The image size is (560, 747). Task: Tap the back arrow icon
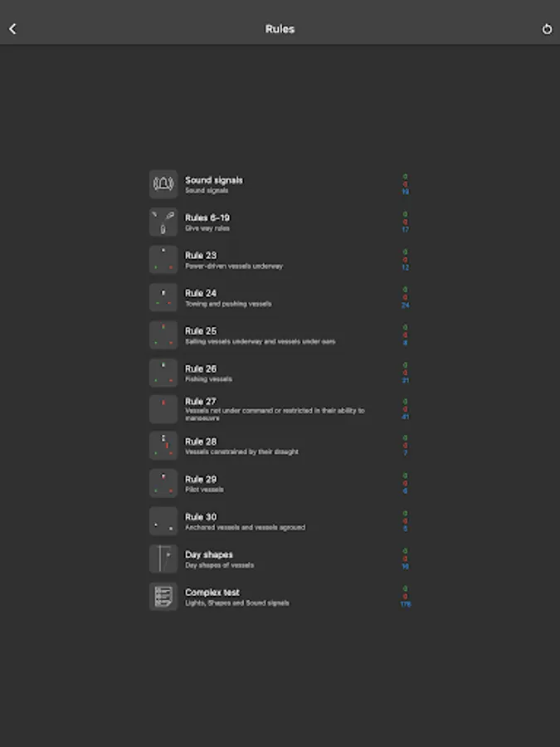(x=12, y=29)
